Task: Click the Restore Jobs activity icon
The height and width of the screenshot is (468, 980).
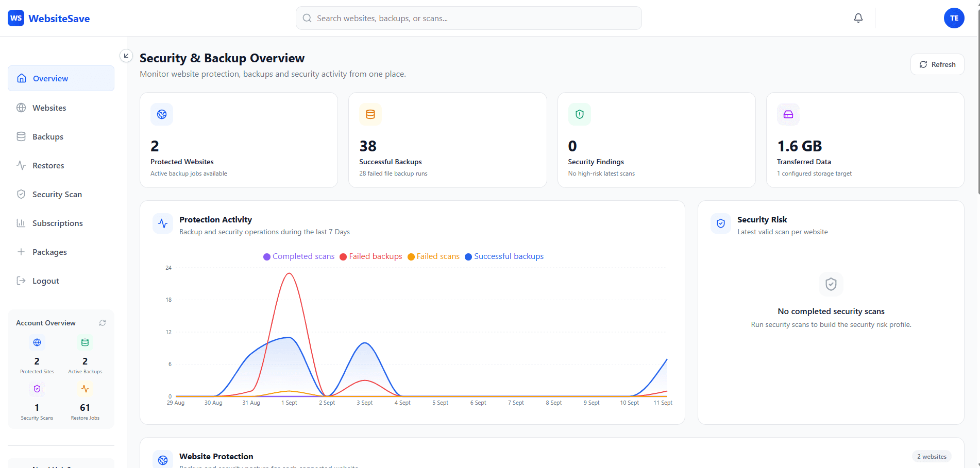Action: click(85, 389)
